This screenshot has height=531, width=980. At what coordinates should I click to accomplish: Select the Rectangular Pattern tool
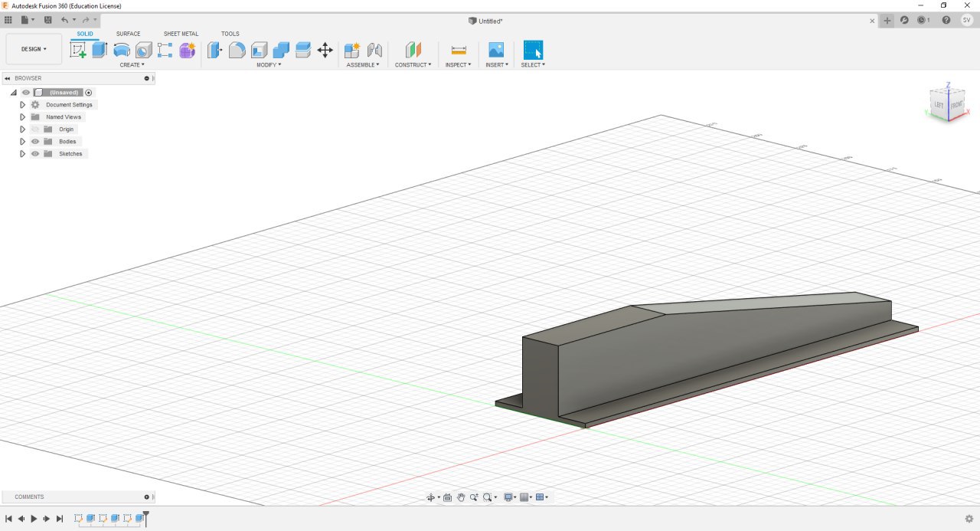pos(165,51)
